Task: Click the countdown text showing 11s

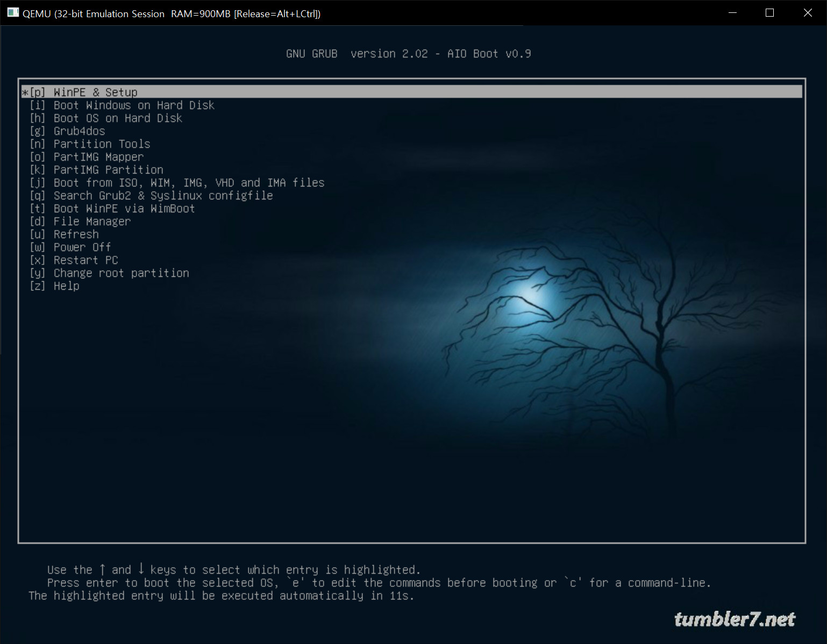Action: click(x=222, y=596)
